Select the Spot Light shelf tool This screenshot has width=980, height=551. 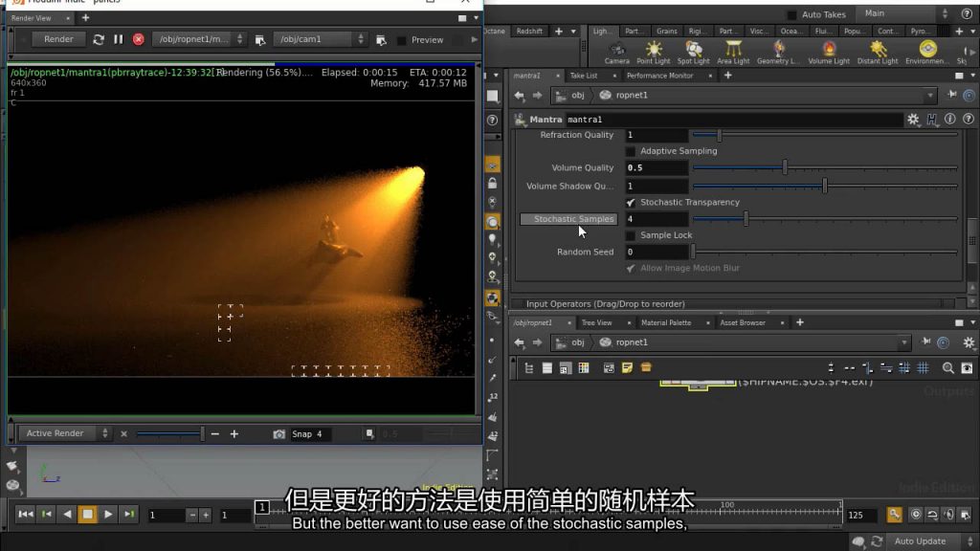coord(693,53)
